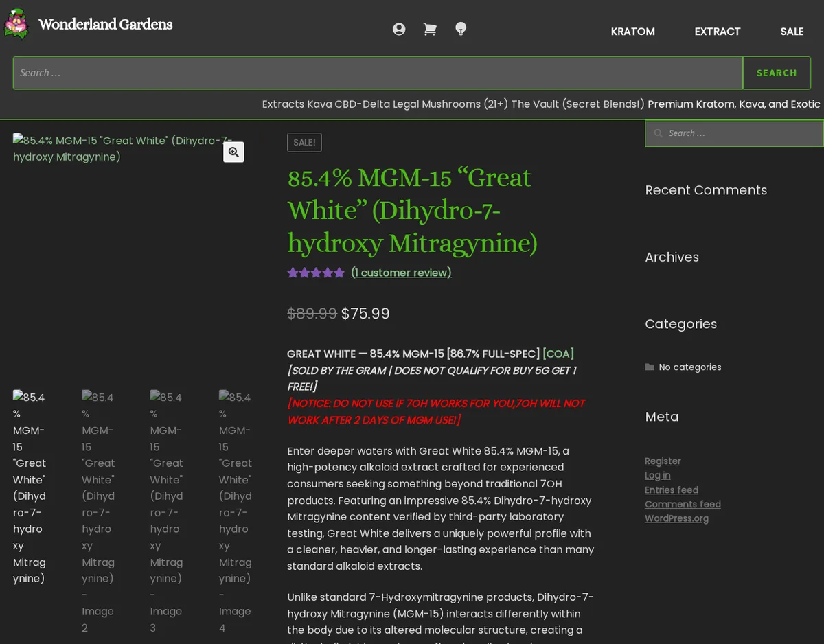
Task: Click the five-star product rating
Action: [316, 273]
